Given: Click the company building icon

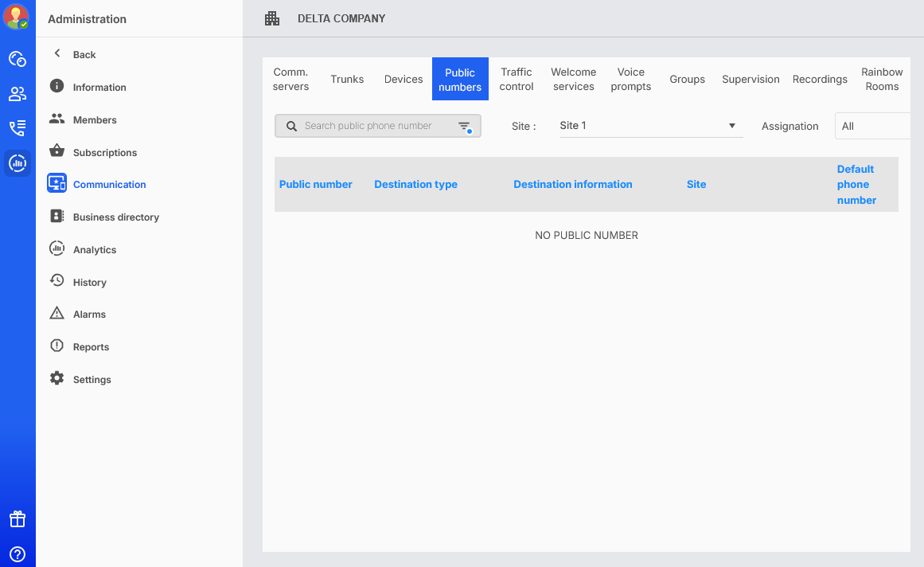Looking at the screenshot, I should click(272, 18).
